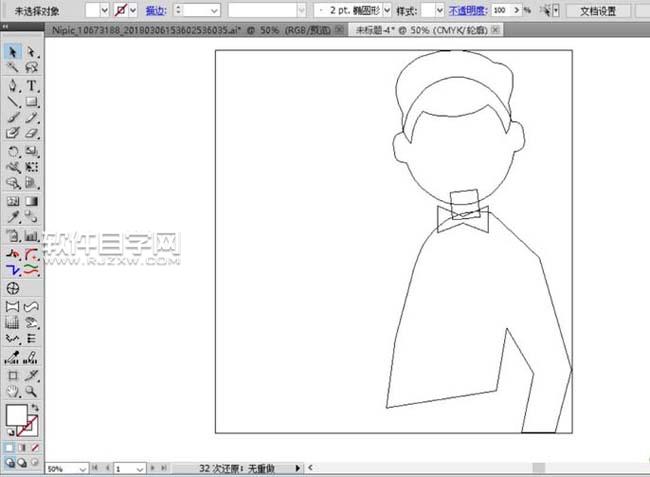The width and height of the screenshot is (650, 477).
Task: Select the Pen tool
Action: pos(13,85)
